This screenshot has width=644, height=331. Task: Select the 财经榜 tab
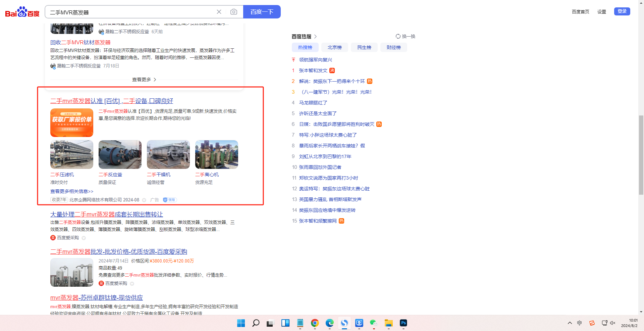(x=393, y=47)
